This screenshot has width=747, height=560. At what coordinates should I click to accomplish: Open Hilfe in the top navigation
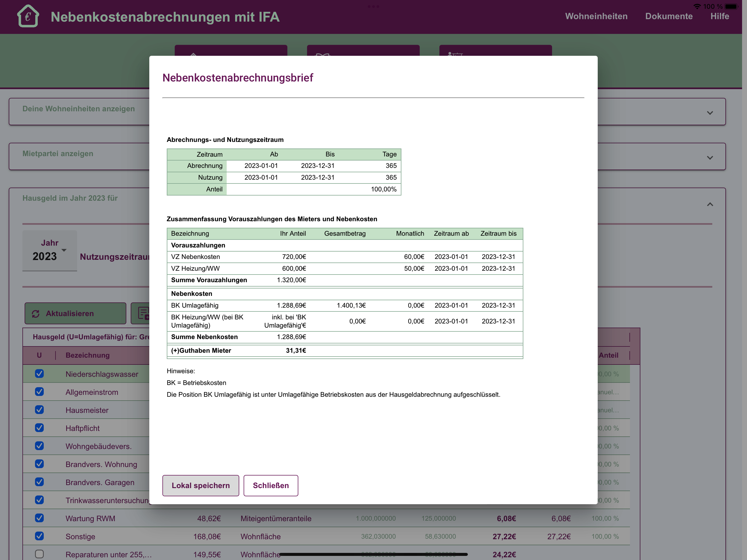719,16
